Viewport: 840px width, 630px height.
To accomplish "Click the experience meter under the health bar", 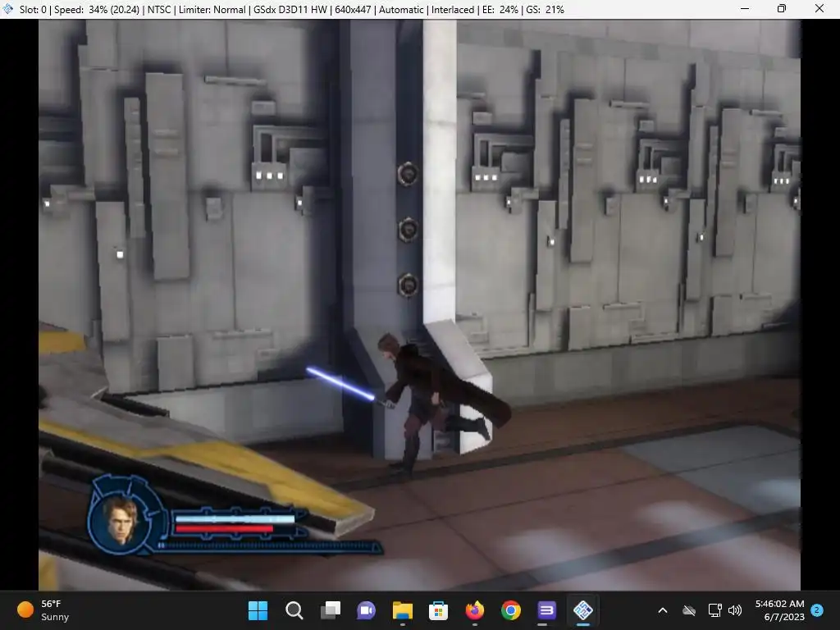I will click(269, 546).
